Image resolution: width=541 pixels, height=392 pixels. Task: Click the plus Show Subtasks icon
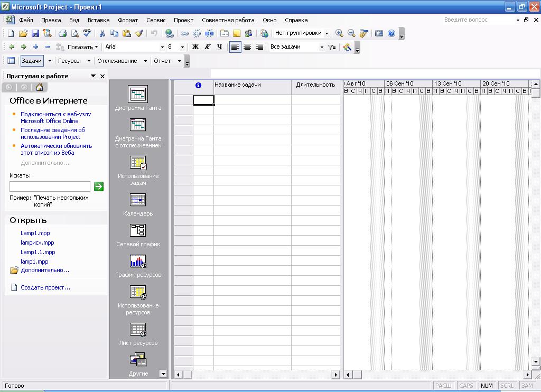tap(35, 47)
